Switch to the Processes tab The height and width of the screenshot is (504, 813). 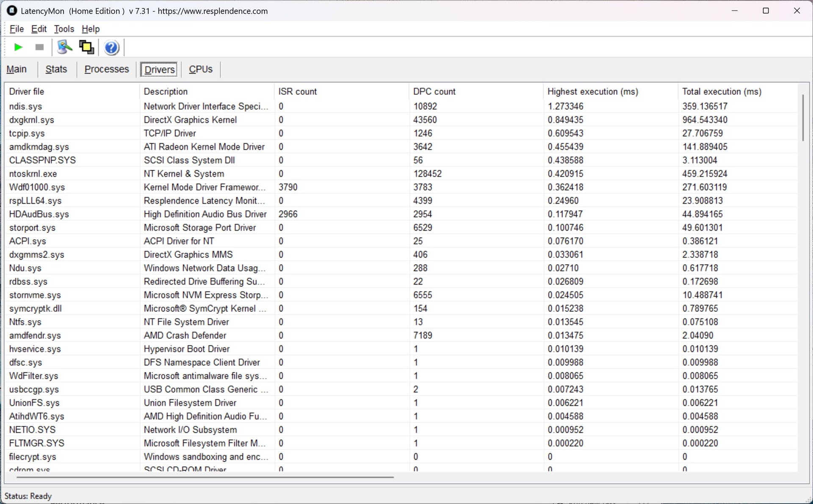[107, 69]
